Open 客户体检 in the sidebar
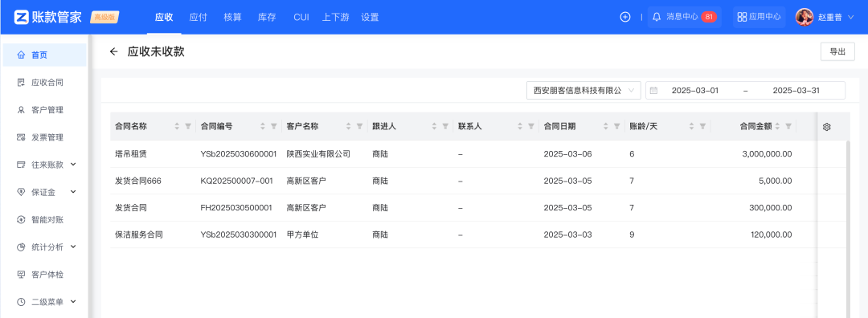 (x=44, y=275)
